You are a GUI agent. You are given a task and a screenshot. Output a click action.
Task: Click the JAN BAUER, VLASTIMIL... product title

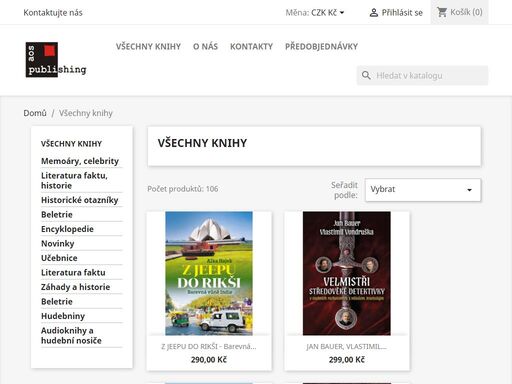point(347,347)
